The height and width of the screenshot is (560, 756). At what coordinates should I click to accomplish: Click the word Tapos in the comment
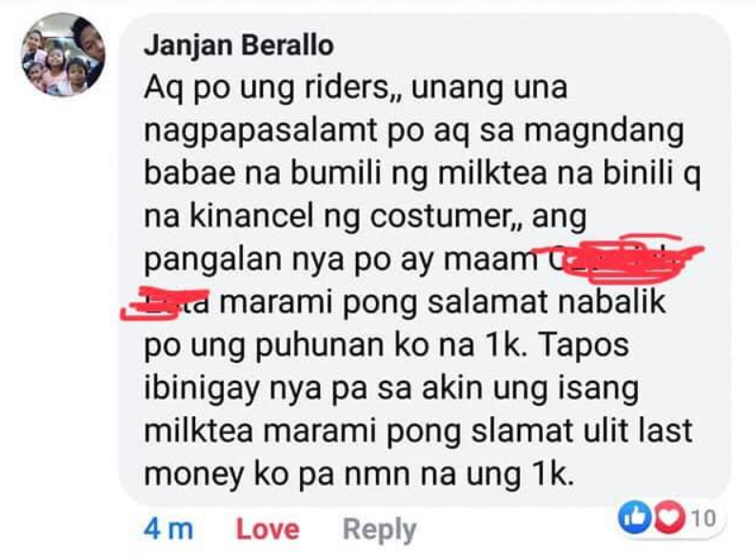coord(584,347)
